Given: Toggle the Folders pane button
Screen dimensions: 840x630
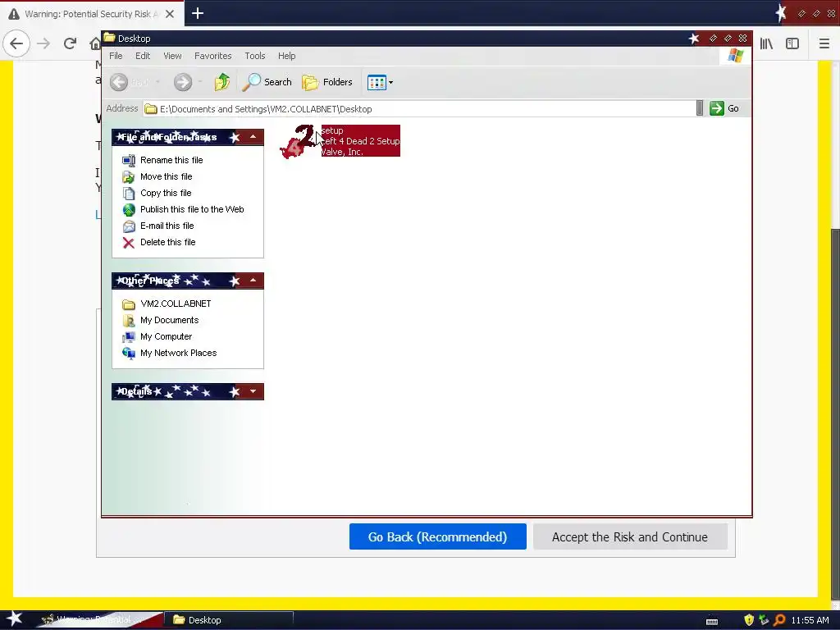Looking at the screenshot, I should tap(327, 82).
